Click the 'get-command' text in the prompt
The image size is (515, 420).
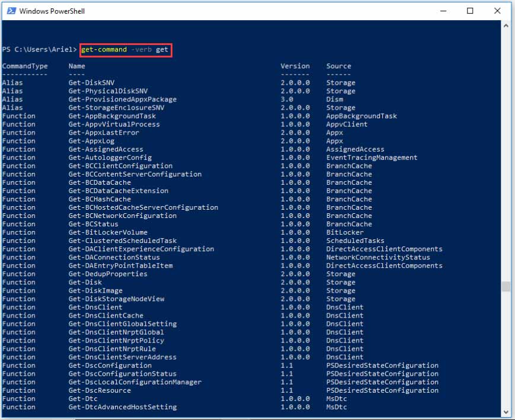tap(104, 50)
